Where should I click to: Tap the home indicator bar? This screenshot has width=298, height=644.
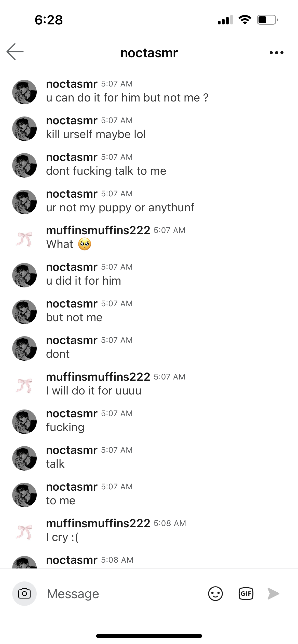coord(149,636)
